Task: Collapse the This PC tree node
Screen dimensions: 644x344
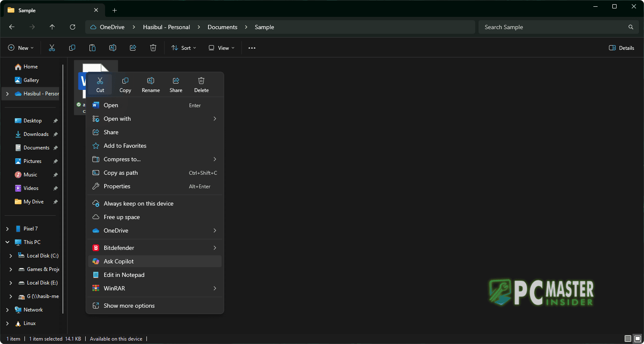Action: click(7, 242)
